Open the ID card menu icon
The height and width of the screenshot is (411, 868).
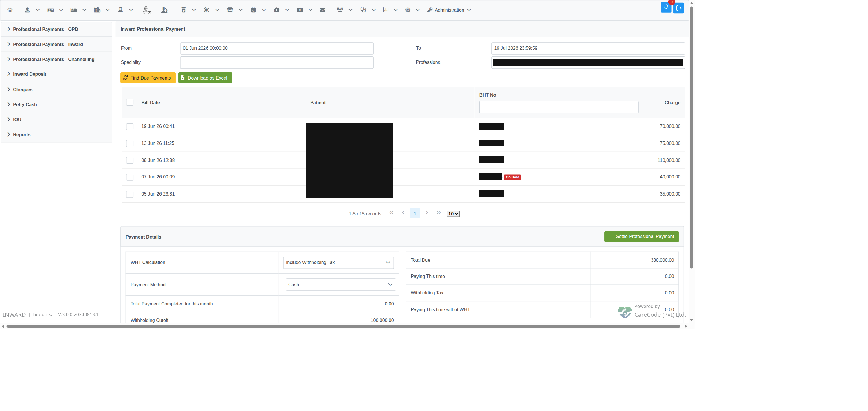[x=51, y=10]
